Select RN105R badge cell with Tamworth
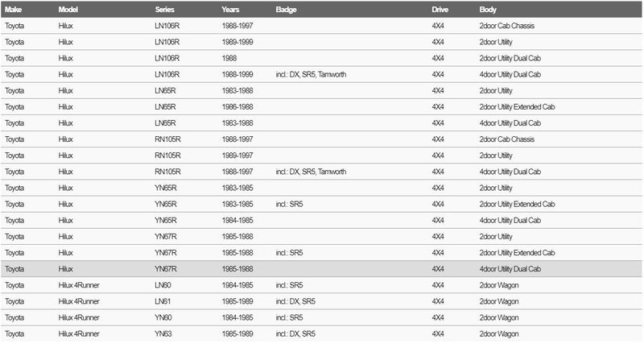The width and height of the screenshot is (644, 344). click(311, 172)
